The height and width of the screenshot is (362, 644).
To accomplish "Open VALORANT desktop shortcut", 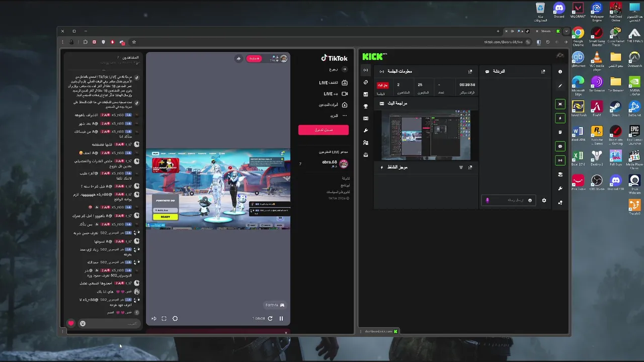I will 578,11.
